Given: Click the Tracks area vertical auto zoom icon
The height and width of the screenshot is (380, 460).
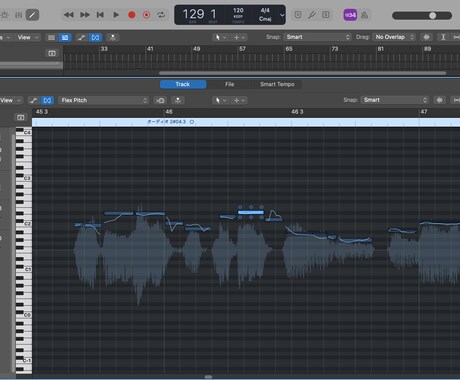Looking at the screenshot, I should coord(443,37).
